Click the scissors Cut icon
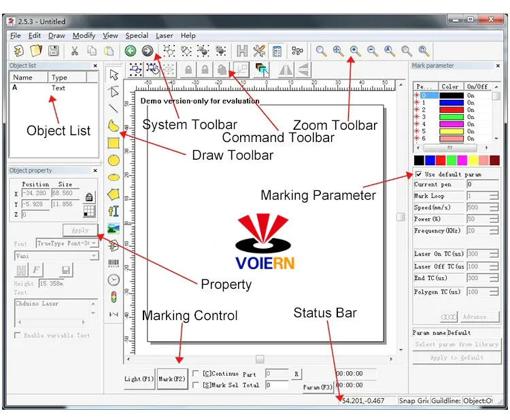Image resolution: width=510 pixels, height=420 pixels. coord(75,51)
